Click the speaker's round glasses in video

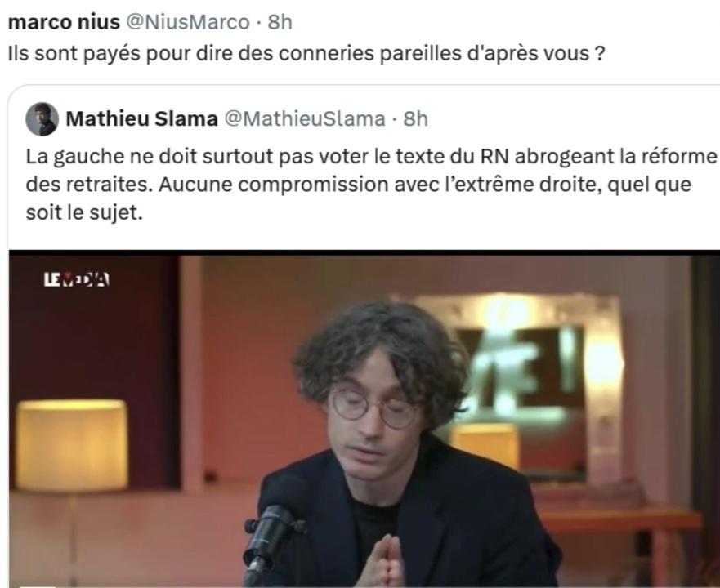[x=376, y=406]
